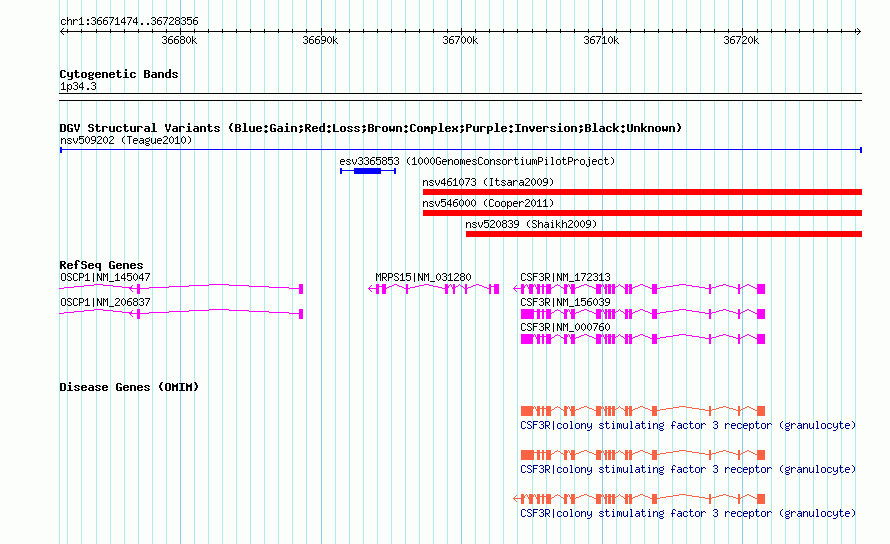Click the Disease Genes (OMIM) track title

[129, 387]
